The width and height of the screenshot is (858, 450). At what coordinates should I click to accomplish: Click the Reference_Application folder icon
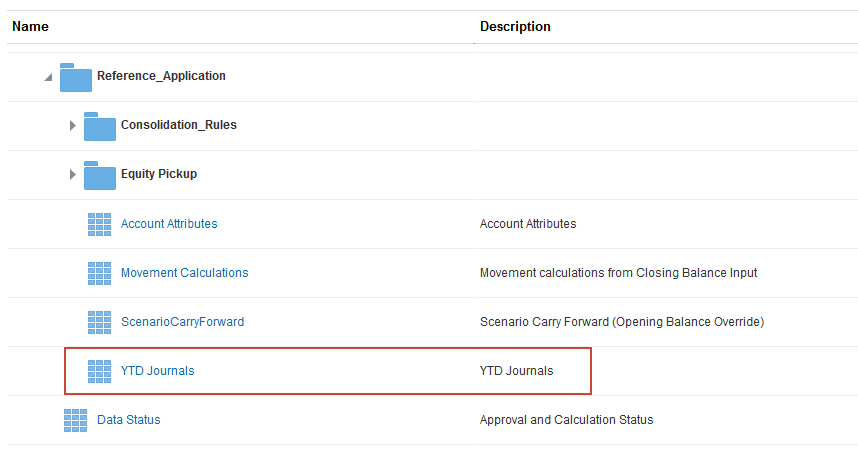coord(76,76)
